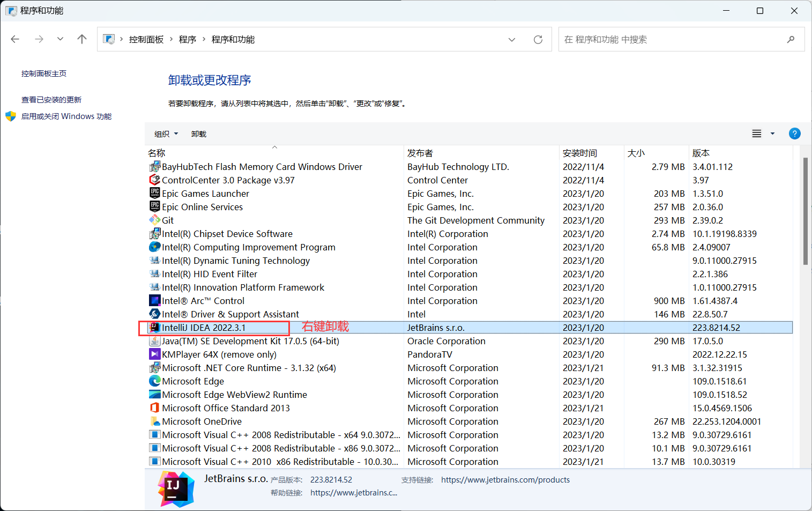The image size is (812, 511).
Task: Expand chevron after 控制面板 breadcrumb
Action: (172, 40)
